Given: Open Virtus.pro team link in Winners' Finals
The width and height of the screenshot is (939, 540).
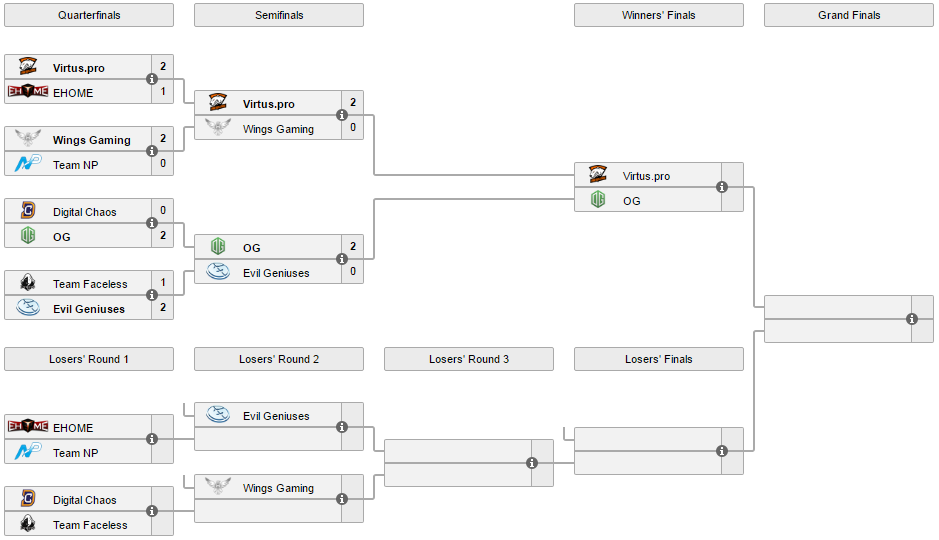Looking at the screenshot, I should point(646,176).
